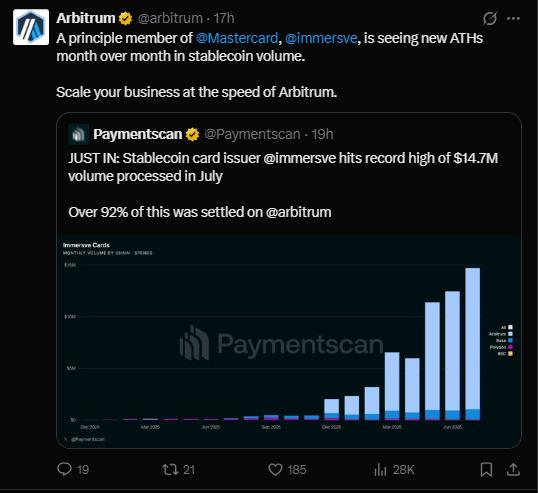Open the three-dot more options menu

513,19
